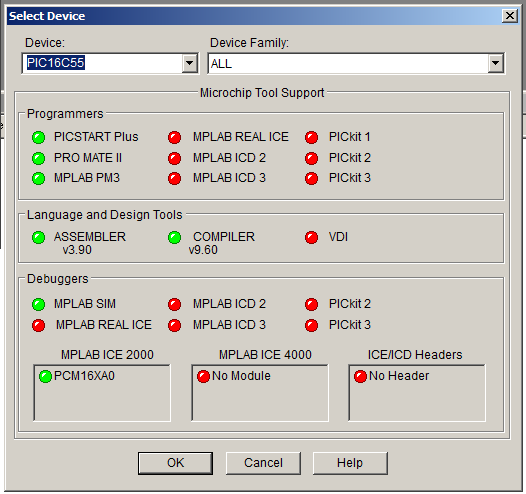The image size is (526, 494).
Task: Click the green PICSTART Plus status indicator
Action: click(x=39, y=137)
